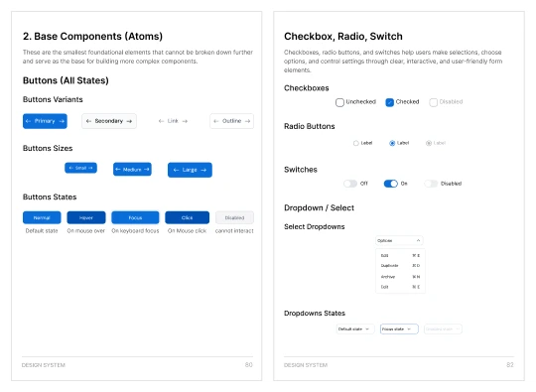Click the Secondary button variant
536x392 pixels.
[109, 121]
